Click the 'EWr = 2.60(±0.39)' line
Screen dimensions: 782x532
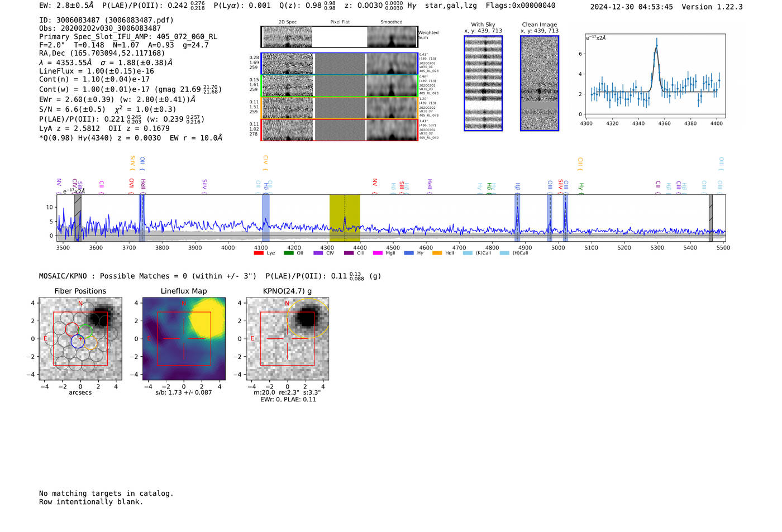117,99
